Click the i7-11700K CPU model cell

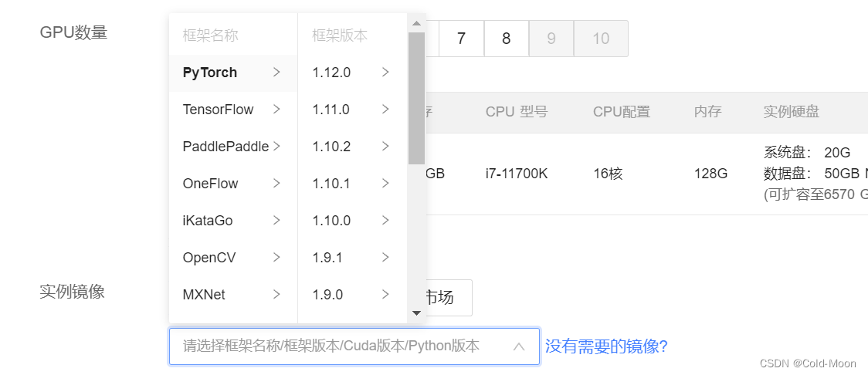click(x=517, y=174)
